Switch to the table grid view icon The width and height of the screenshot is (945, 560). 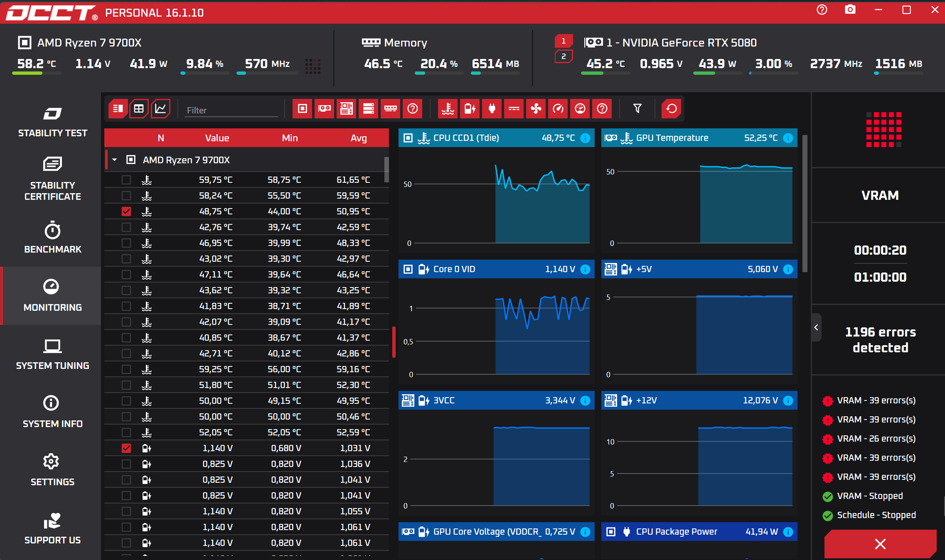139,109
